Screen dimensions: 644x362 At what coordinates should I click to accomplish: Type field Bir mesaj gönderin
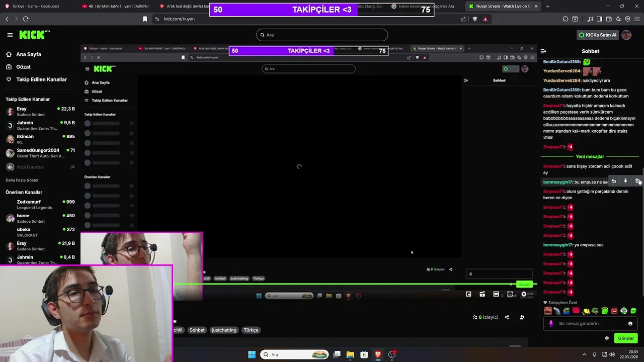pos(590,323)
